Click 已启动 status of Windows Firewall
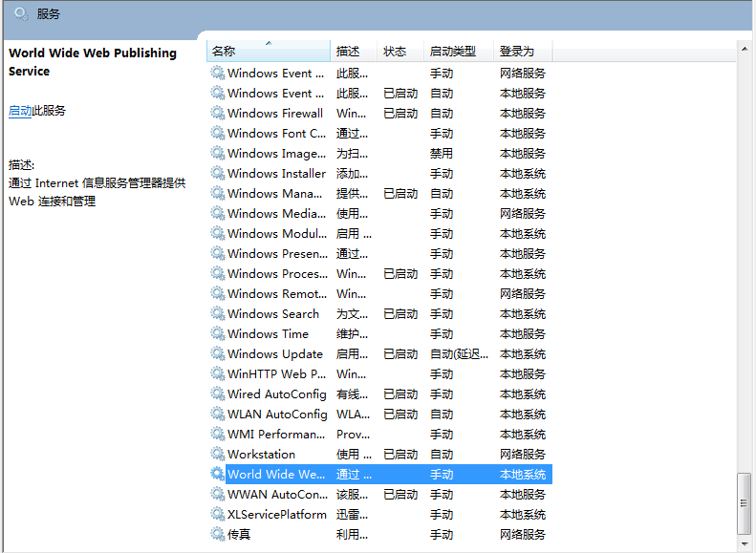 click(x=400, y=114)
